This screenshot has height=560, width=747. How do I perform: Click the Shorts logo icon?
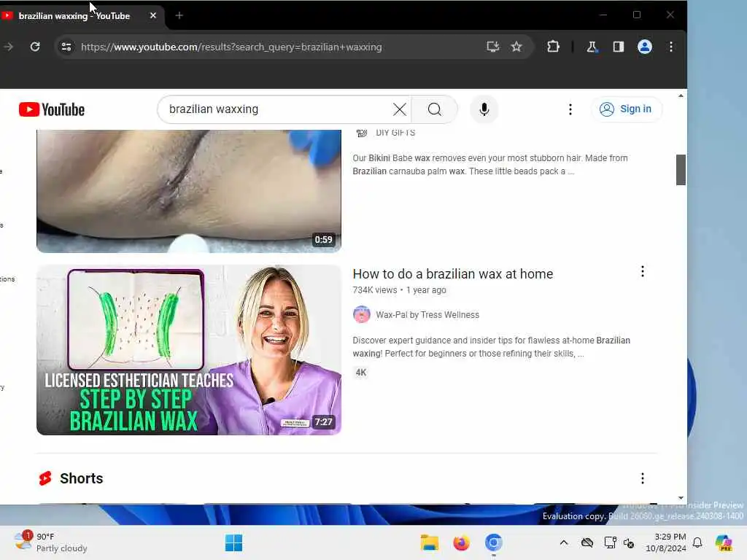point(45,478)
